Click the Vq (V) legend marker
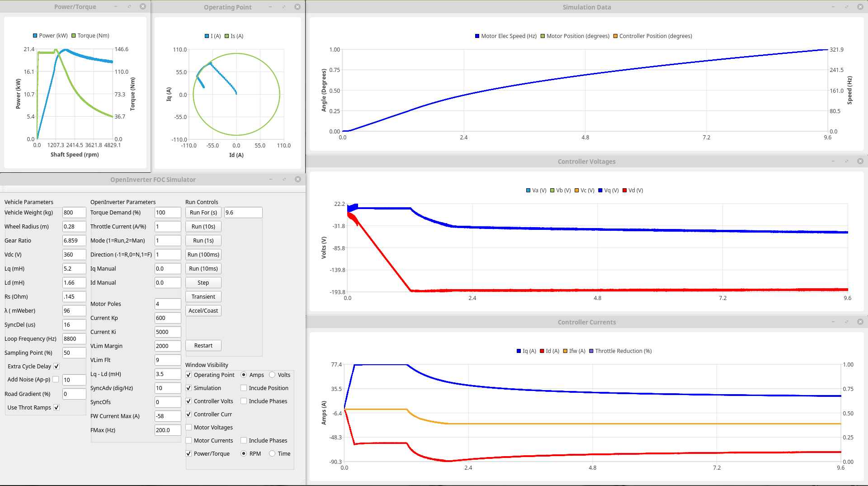The image size is (868, 486). (600, 191)
